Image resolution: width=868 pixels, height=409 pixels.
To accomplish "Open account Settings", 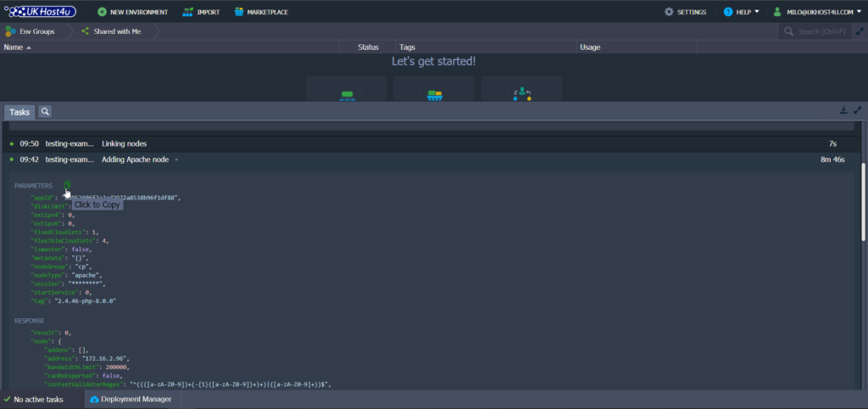I will pyautogui.click(x=685, y=12).
